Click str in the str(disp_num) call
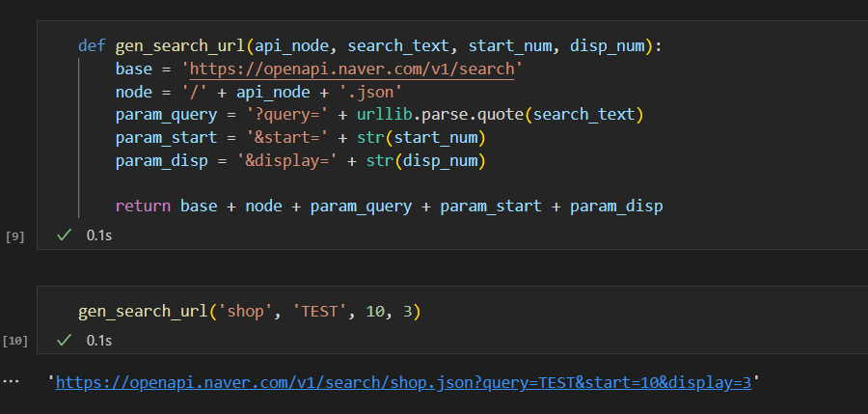Viewport: 868px width, 414px height. pos(380,161)
